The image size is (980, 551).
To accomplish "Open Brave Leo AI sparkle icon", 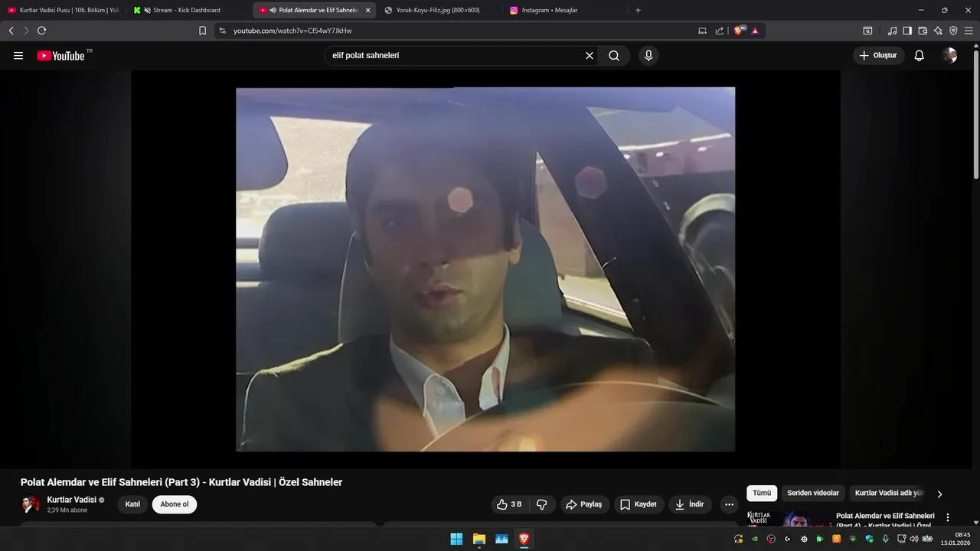I will [938, 31].
